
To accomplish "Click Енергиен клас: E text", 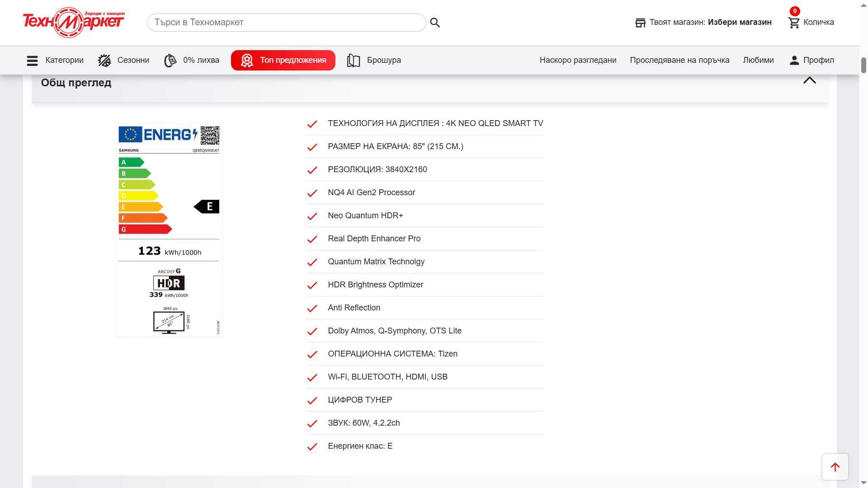I will (360, 446).
